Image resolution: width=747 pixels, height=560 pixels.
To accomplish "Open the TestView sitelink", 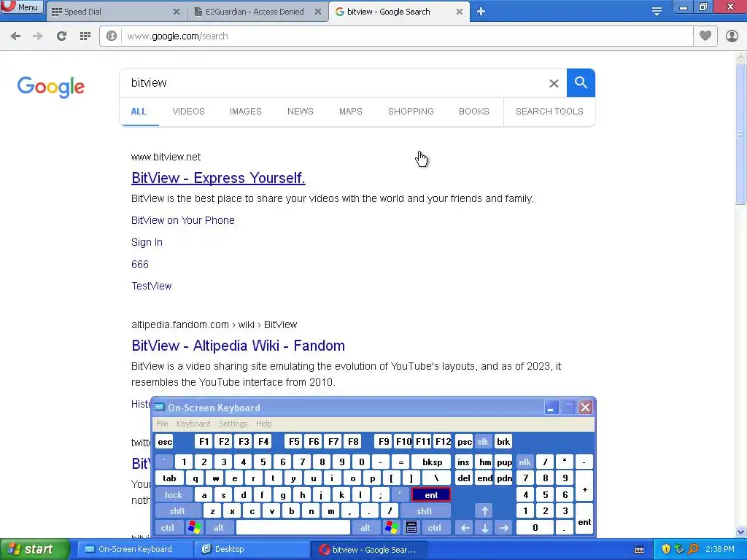I will (152, 286).
